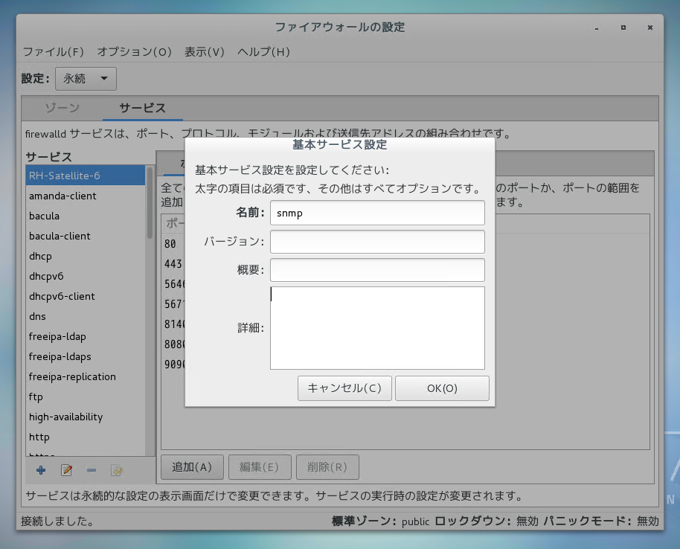Viewport: 680px width, 549px height.
Task: Click the OK(O) button in dialog
Action: pyautogui.click(x=442, y=388)
